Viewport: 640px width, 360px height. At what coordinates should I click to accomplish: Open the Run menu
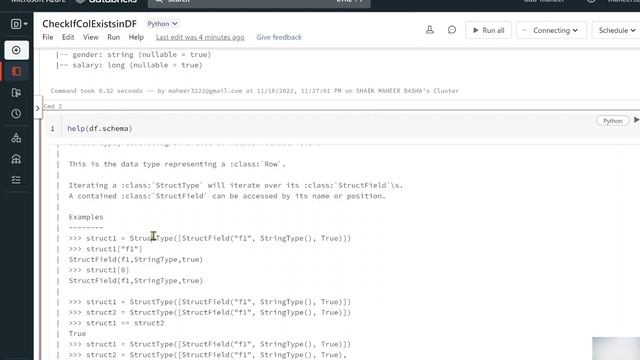113,37
